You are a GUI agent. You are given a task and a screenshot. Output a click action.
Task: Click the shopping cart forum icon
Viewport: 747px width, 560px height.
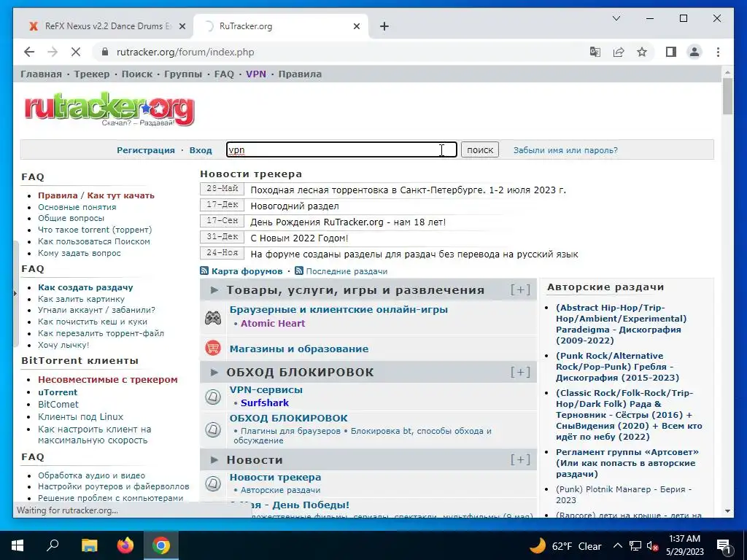[213, 348]
